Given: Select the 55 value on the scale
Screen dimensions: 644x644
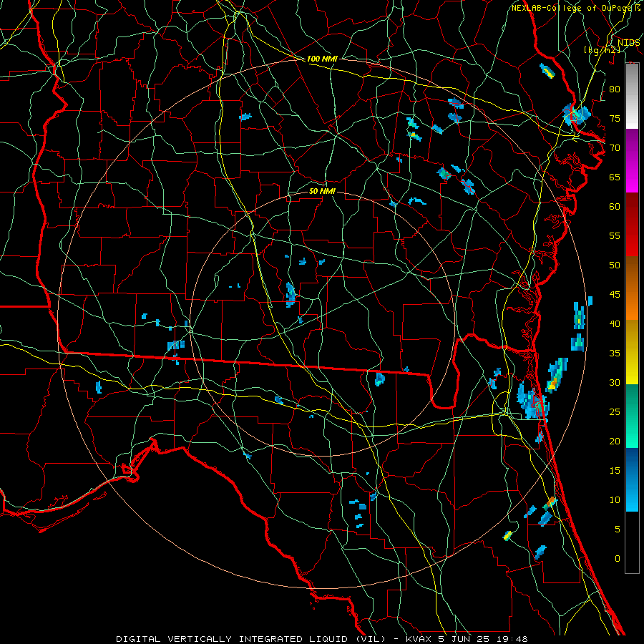Looking at the screenshot, I should click(615, 235).
